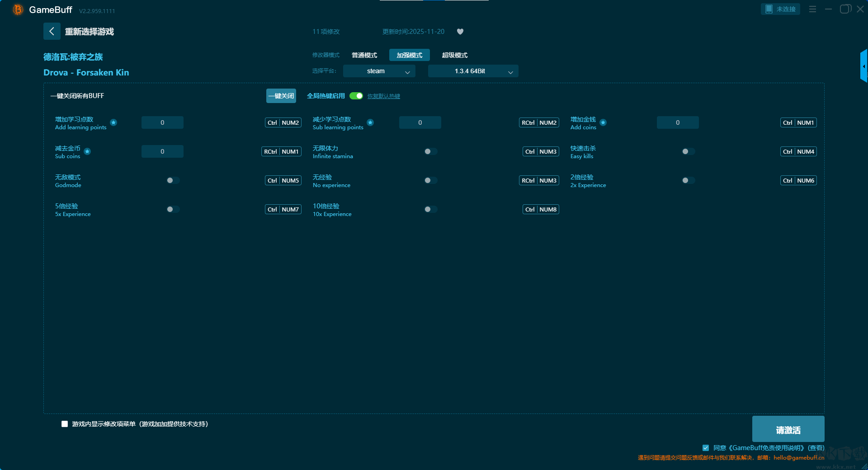Toggle the global hotkey switch
Image resolution: width=868 pixels, height=470 pixels.
[x=356, y=96]
